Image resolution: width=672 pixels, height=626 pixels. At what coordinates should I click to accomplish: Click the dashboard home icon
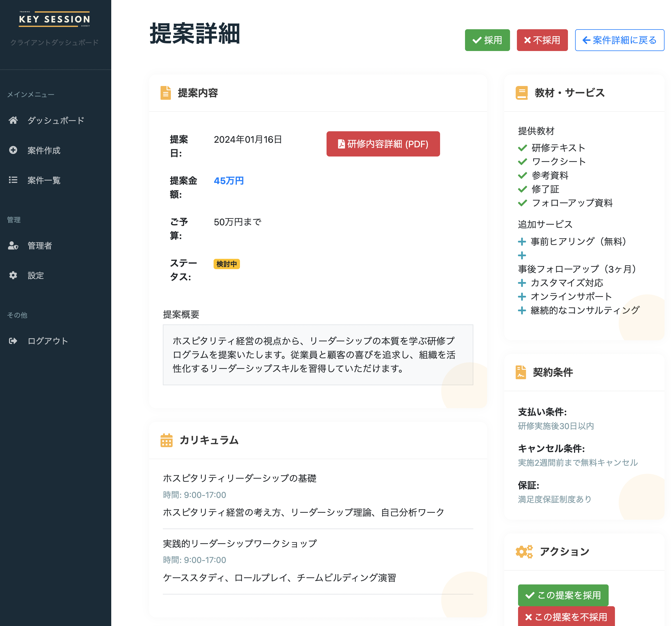(x=13, y=120)
